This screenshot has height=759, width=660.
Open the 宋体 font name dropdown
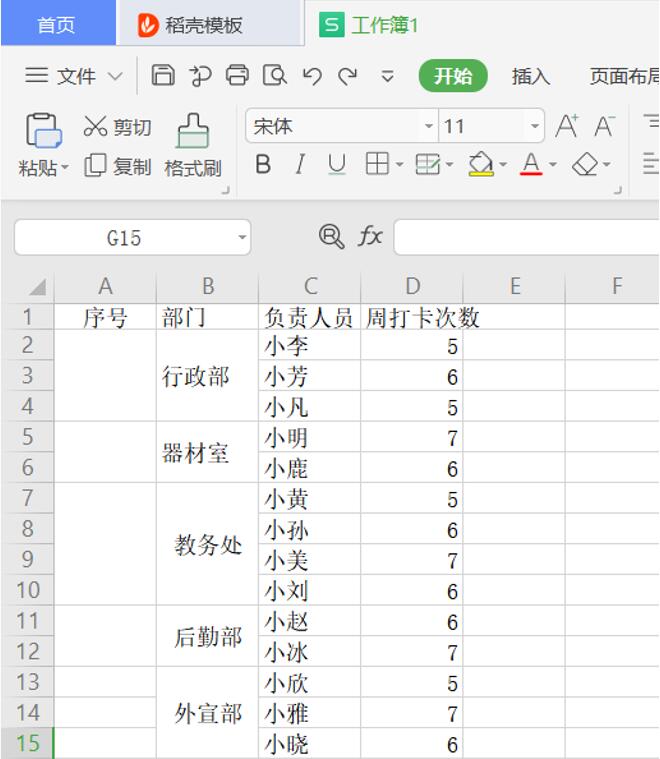tap(429, 126)
